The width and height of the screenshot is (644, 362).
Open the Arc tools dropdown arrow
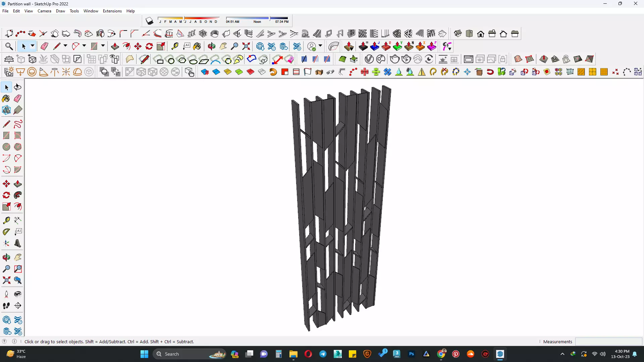(84, 46)
